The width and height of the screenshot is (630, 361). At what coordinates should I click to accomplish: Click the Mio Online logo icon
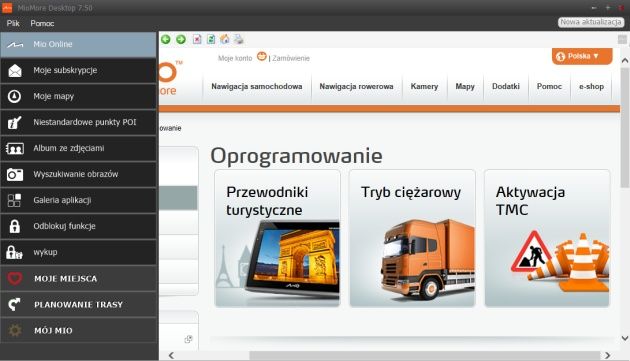(15, 45)
